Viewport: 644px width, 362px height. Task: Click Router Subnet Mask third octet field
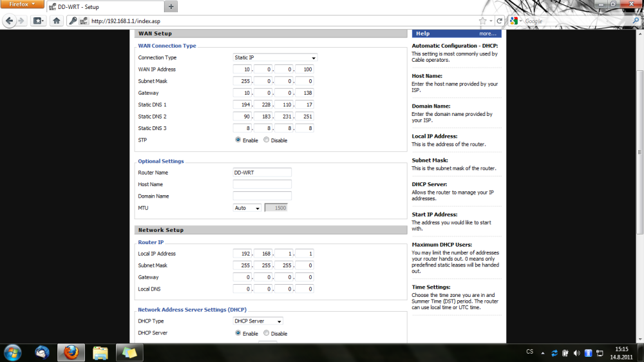tap(284, 265)
